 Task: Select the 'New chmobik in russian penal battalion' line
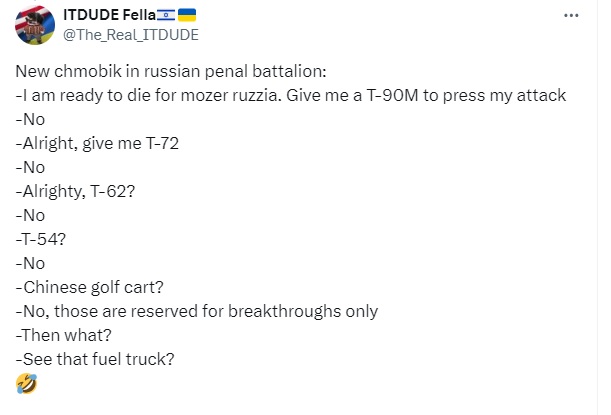pyautogui.click(x=171, y=71)
